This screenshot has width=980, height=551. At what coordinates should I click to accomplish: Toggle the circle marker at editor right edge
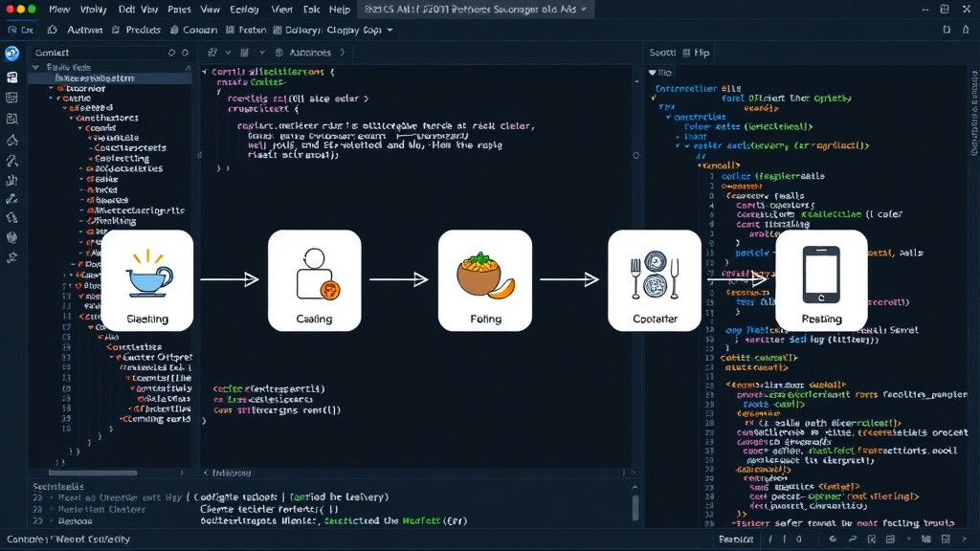pyautogui.click(x=635, y=156)
